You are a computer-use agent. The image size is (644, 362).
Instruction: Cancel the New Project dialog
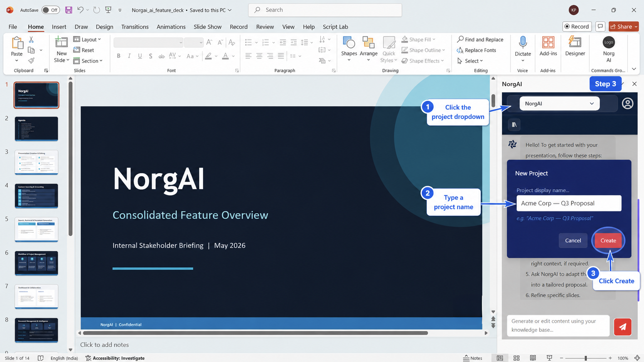(573, 240)
